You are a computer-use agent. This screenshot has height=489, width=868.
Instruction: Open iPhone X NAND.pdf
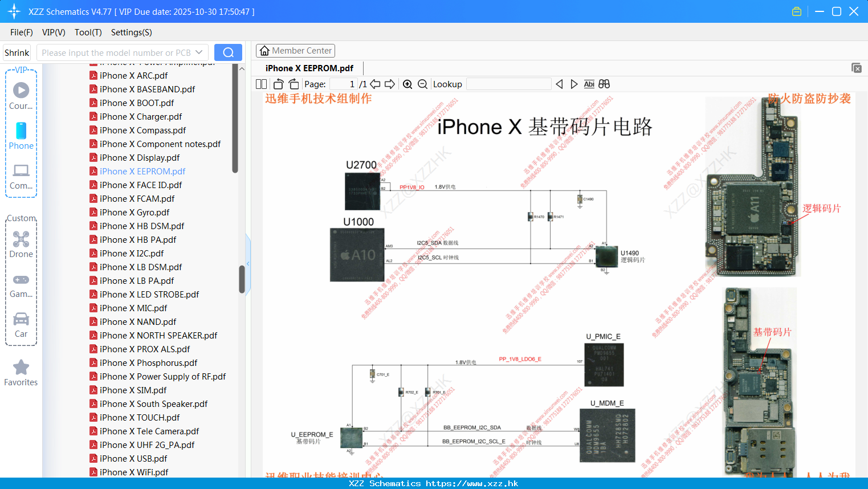[x=138, y=321]
